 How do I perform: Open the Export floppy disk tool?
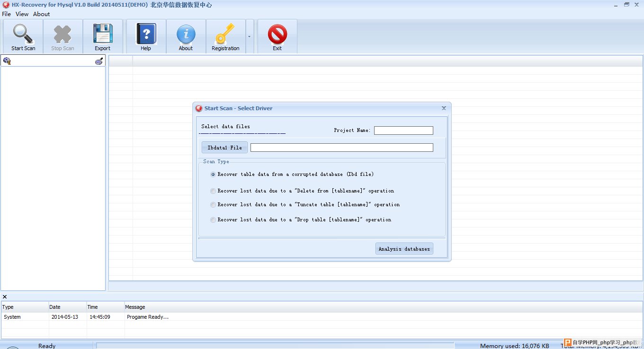[102, 34]
